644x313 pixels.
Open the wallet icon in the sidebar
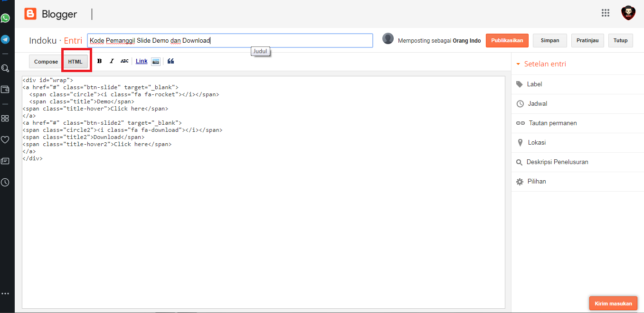(5, 89)
